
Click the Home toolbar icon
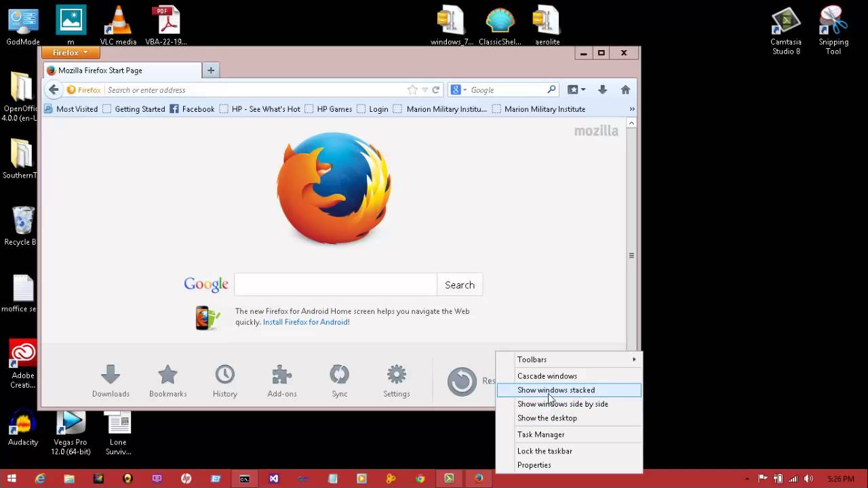(x=625, y=89)
